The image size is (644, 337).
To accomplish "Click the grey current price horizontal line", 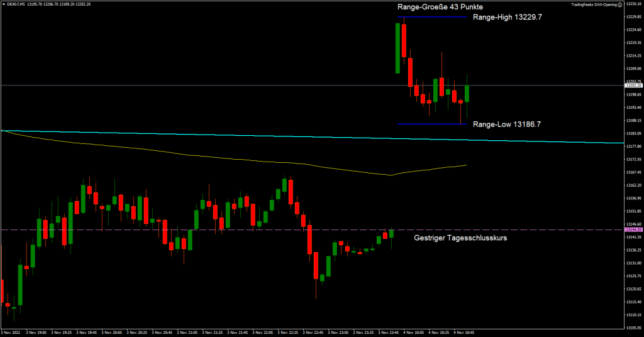I will 189,85.
